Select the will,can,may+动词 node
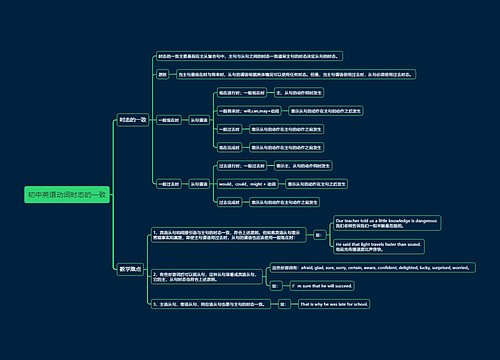This screenshot has width=500, height=360. pos(249,111)
